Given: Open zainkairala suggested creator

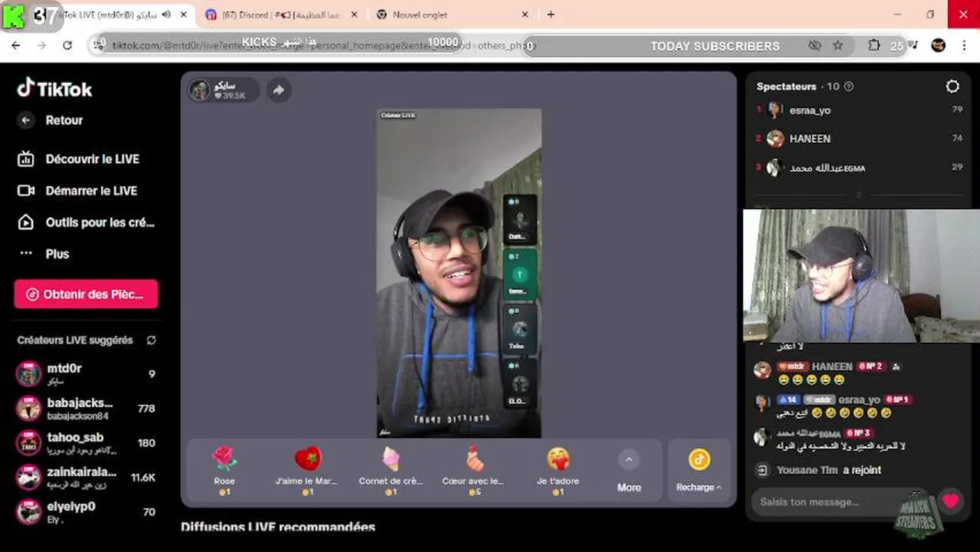Looking at the screenshot, I should (x=86, y=477).
